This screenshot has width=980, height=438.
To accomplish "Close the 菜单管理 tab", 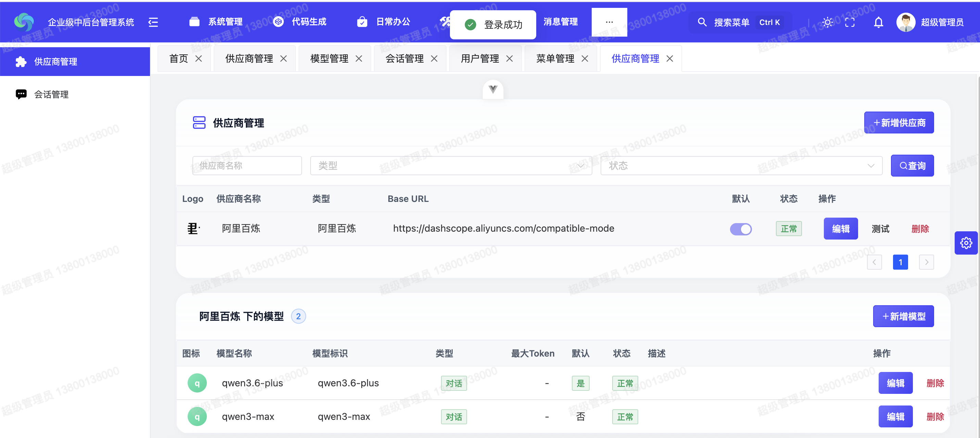I will [585, 59].
